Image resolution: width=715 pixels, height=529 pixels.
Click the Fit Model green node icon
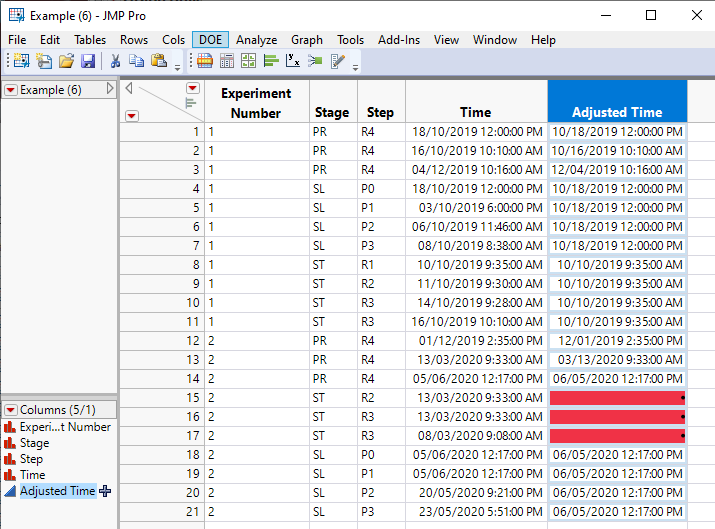315,61
